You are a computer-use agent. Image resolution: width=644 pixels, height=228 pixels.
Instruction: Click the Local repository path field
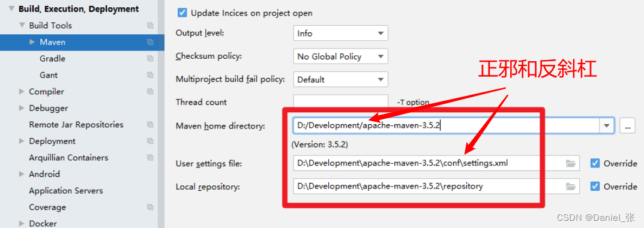436,186
